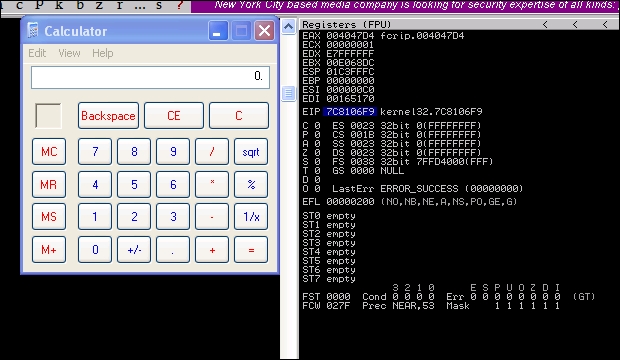Select ESI register value 000000C0

tap(350, 90)
